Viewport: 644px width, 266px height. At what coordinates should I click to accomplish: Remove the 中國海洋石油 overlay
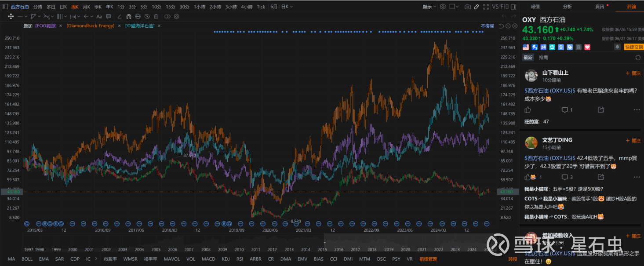point(159,26)
